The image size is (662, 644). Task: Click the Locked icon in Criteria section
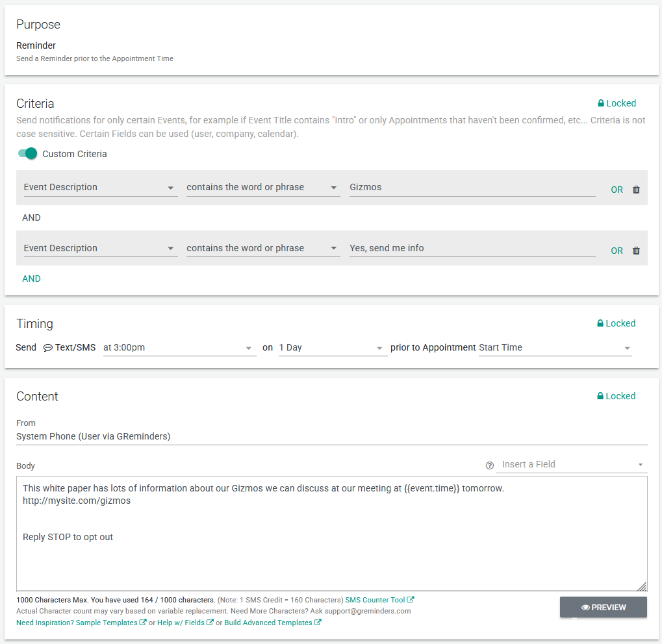click(x=601, y=103)
